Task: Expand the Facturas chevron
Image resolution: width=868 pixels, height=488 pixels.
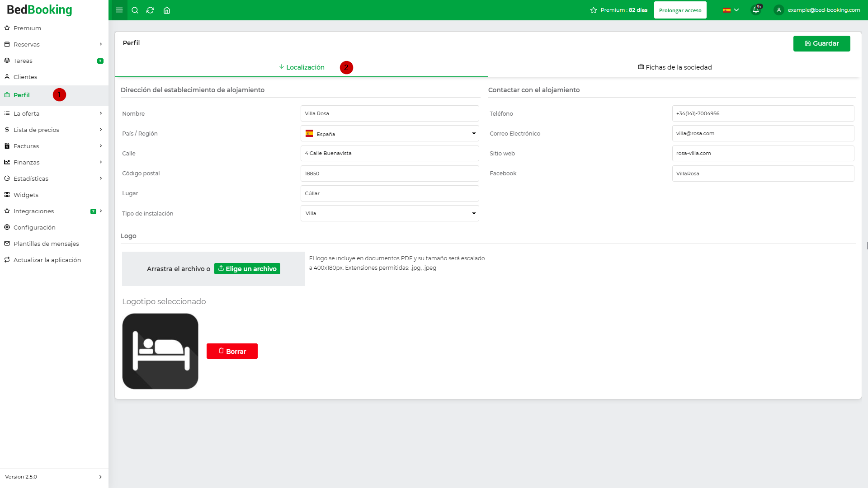Action: (x=101, y=146)
